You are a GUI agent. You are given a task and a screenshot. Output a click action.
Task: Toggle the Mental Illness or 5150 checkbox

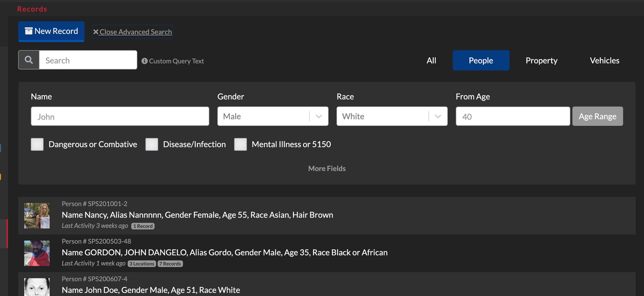[x=241, y=144]
